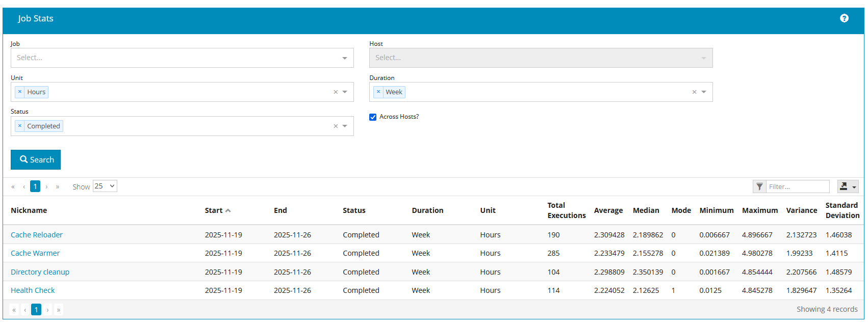Open the Status dropdown arrow
The height and width of the screenshot is (325, 868).
point(345,126)
